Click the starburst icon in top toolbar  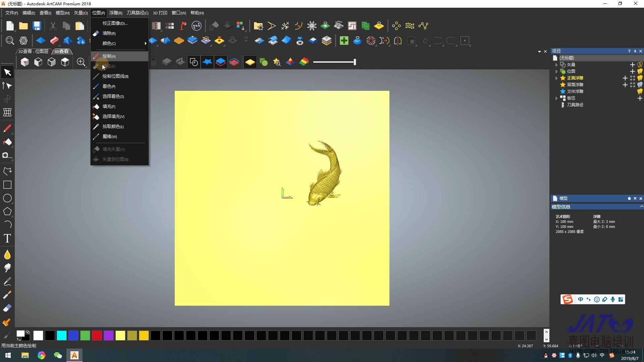pos(312,26)
